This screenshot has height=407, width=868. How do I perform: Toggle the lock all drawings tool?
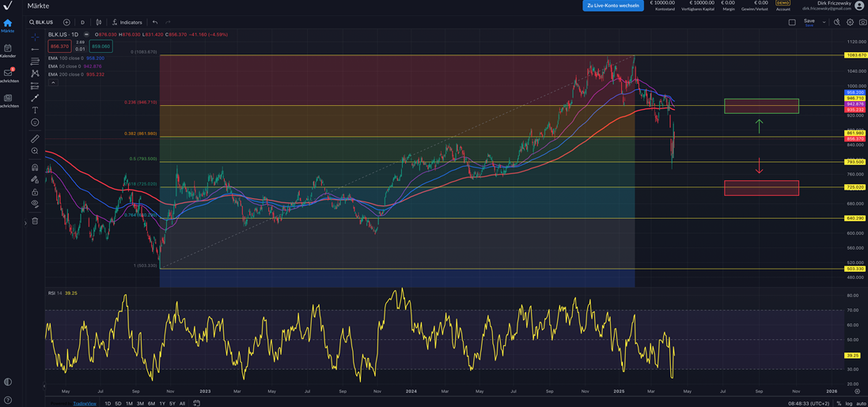pos(35,192)
